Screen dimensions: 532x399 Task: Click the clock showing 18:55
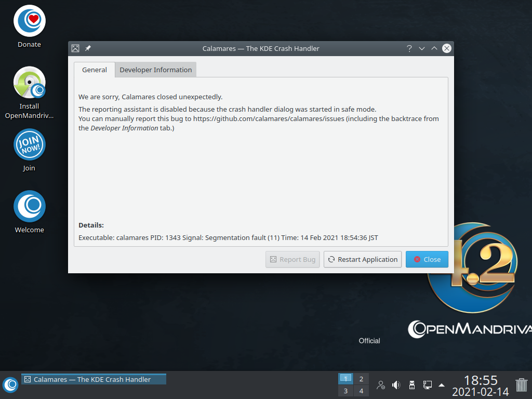click(481, 380)
